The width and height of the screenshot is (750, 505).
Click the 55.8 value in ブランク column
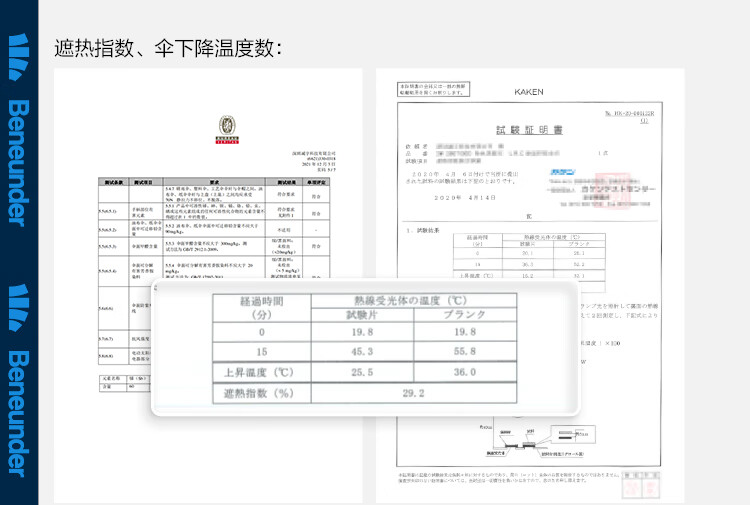coord(465,351)
